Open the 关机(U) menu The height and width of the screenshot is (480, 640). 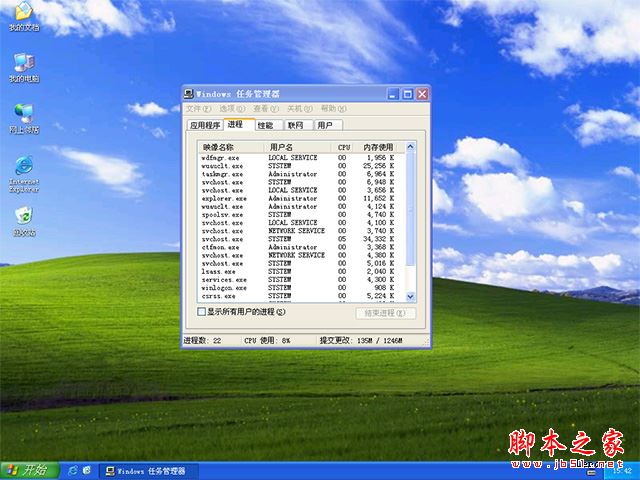coord(300,109)
